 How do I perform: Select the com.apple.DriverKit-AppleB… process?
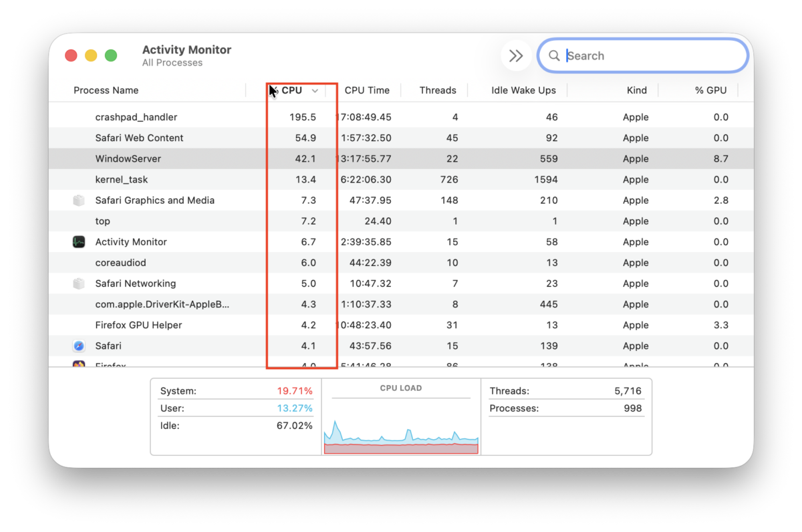pyautogui.click(x=162, y=304)
